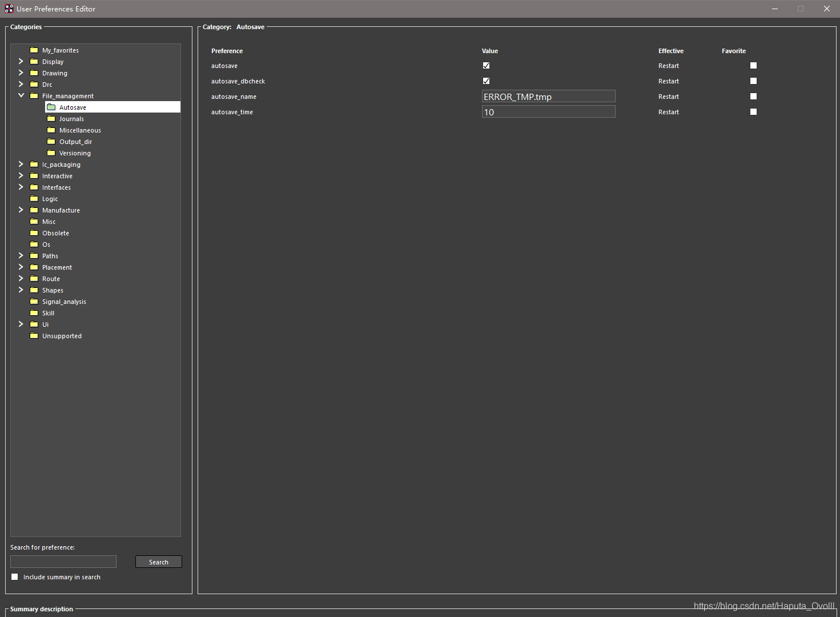The height and width of the screenshot is (617, 840).
Task: Click the Interfaces folder icon
Action: coord(34,187)
